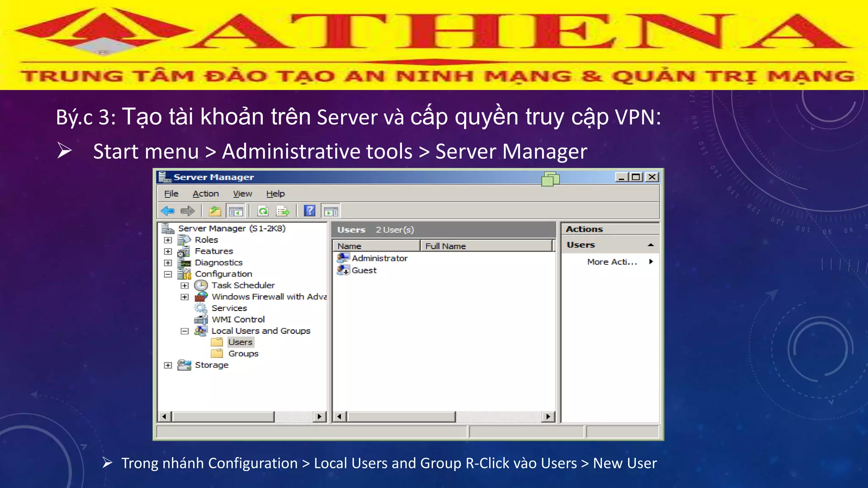
Task: Click the Diagnostics node icon
Action: (x=184, y=263)
